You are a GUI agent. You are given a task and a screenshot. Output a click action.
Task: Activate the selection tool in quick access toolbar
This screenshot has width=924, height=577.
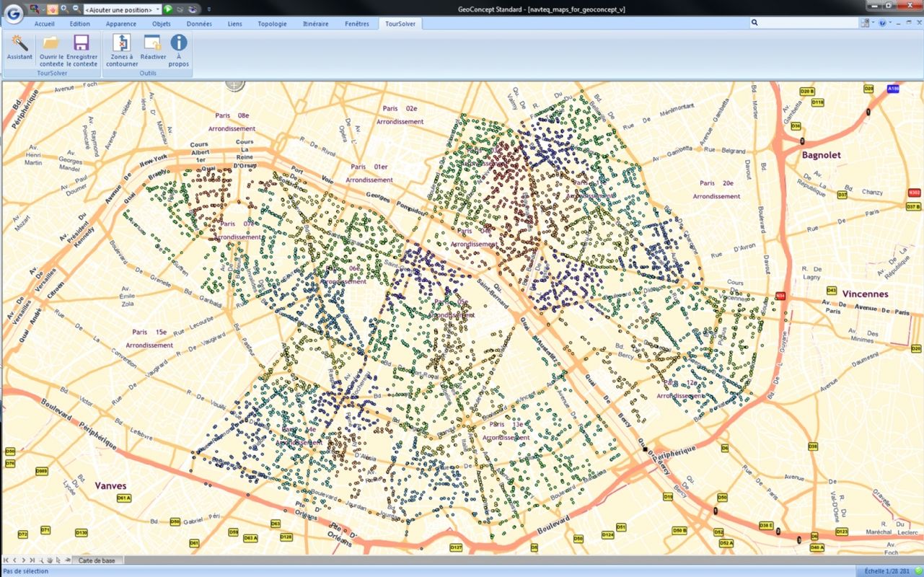click(x=34, y=9)
